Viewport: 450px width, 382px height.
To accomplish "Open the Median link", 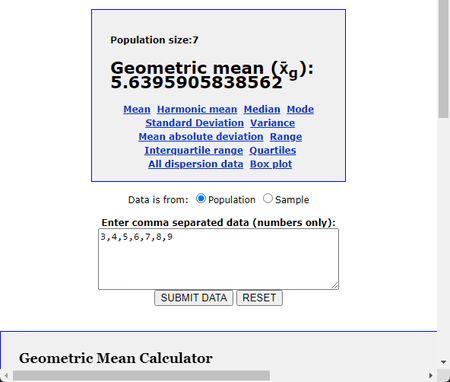I will tap(262, 109).
